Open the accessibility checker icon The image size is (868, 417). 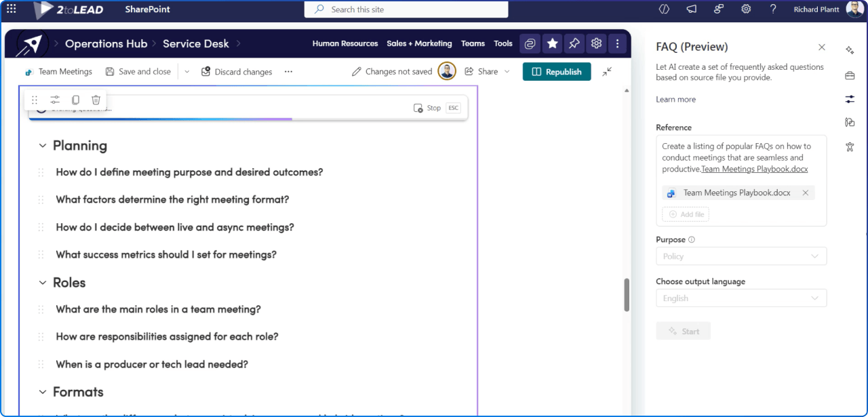tap(850, 146)
